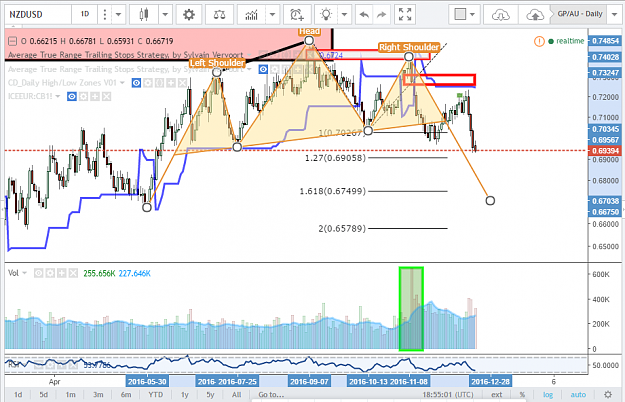Open the indicators chart icon

pyautogui.click(x=251, y=15)
